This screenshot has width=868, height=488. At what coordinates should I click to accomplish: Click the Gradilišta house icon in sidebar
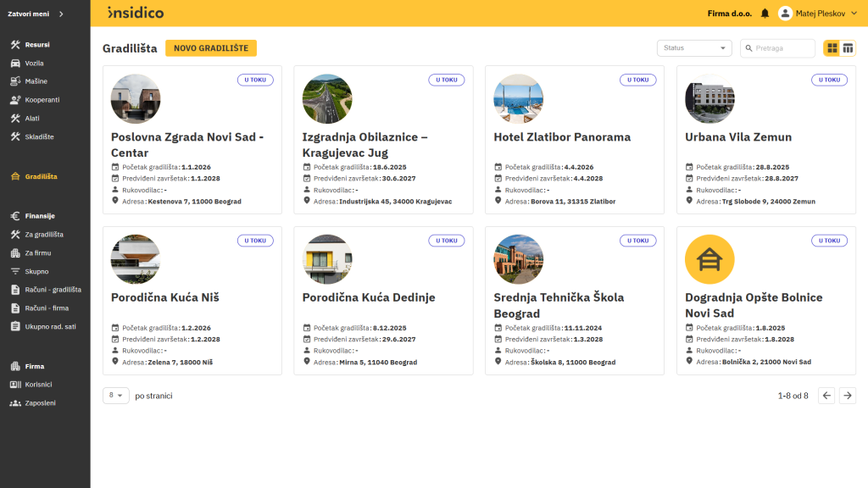click(x=15, y=176)
